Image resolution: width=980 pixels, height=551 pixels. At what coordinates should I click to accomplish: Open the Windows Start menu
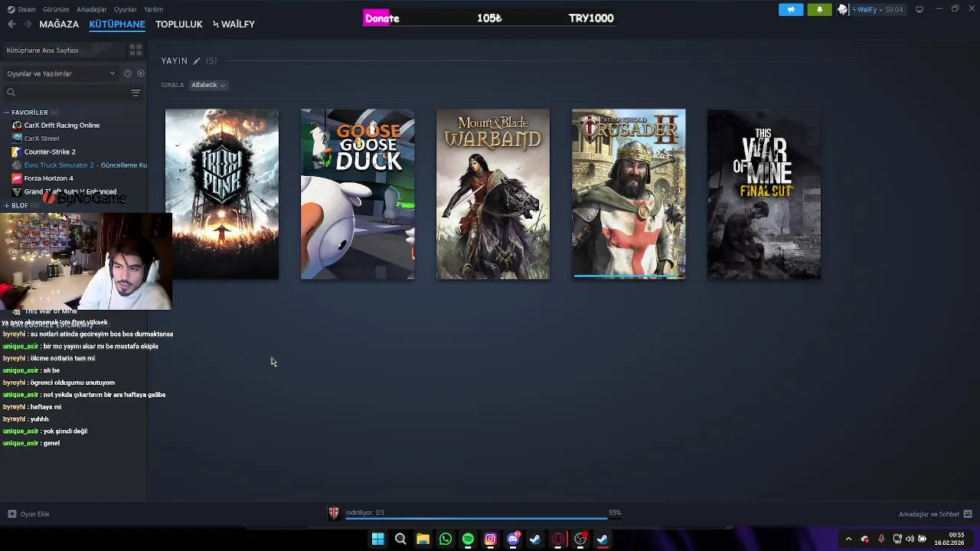click(x=377, y=540)
